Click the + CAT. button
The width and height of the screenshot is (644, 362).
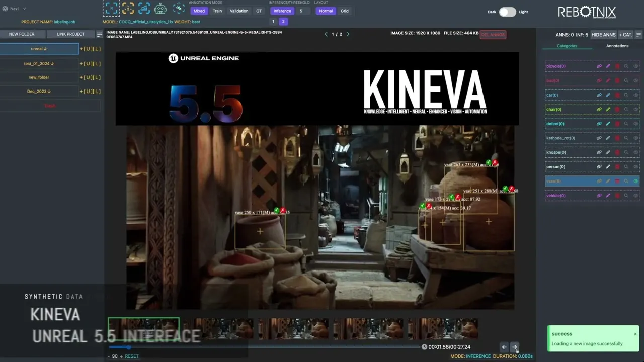626,35
